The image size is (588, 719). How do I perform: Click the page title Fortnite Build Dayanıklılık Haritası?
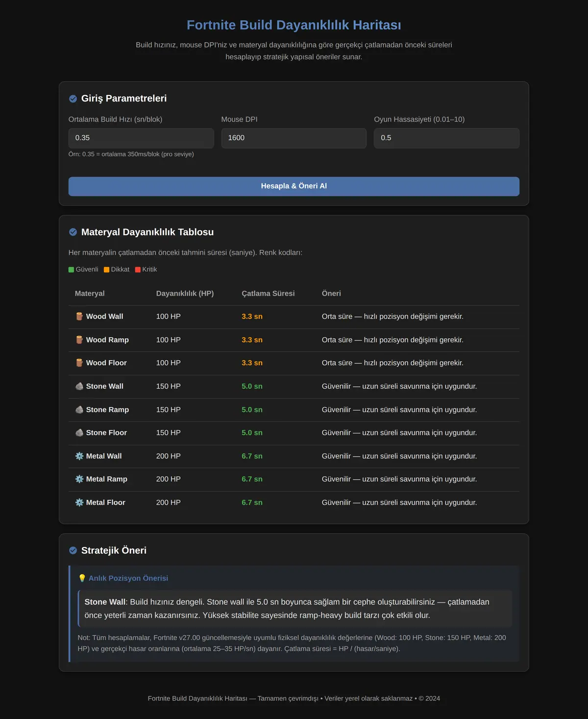coord(294,25)
